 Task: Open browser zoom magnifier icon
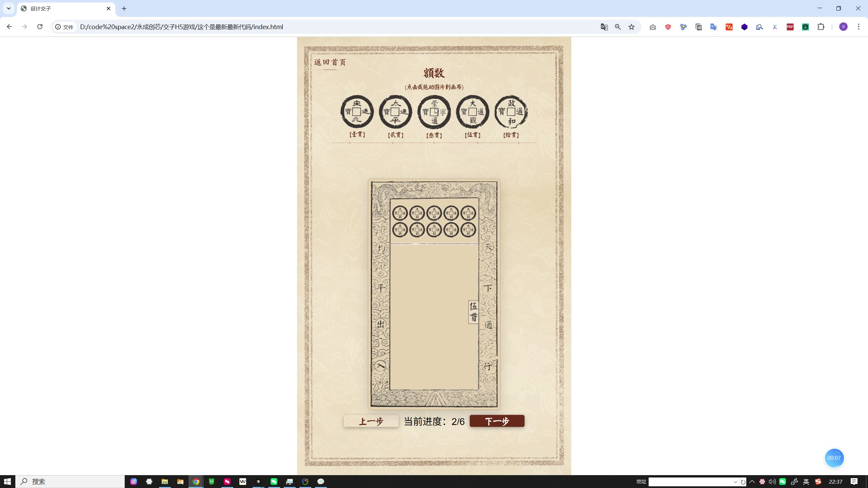click(618, 27)
